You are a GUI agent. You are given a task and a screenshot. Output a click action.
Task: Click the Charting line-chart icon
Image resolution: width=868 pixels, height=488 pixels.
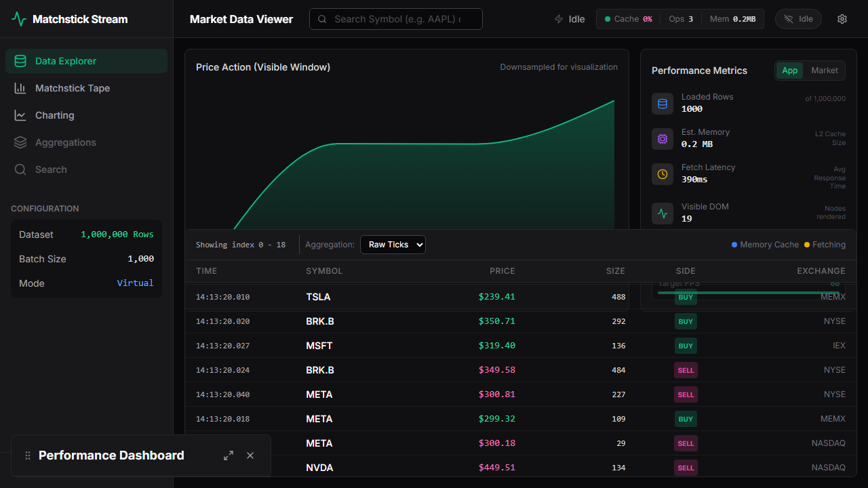point(21,115)
